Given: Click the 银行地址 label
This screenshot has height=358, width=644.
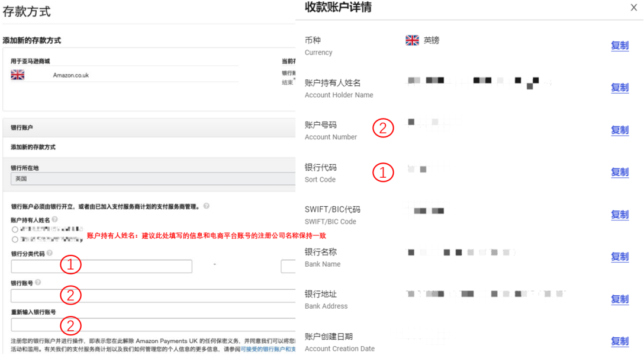Looking at the screenshot, I should click(321, 294).
